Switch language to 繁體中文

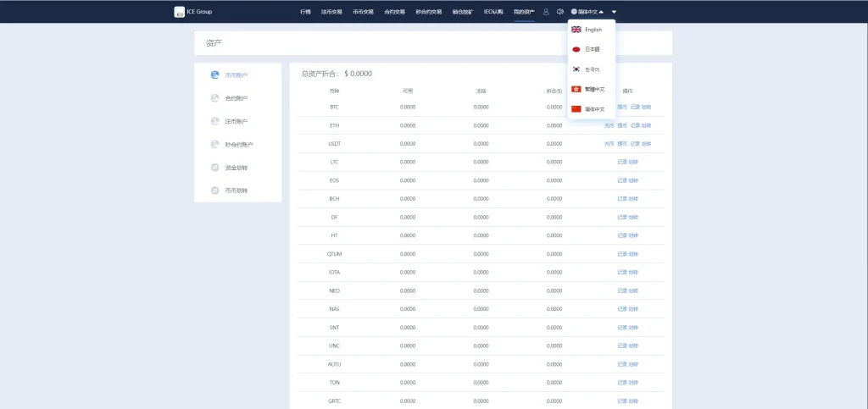(x=592, y=89)
